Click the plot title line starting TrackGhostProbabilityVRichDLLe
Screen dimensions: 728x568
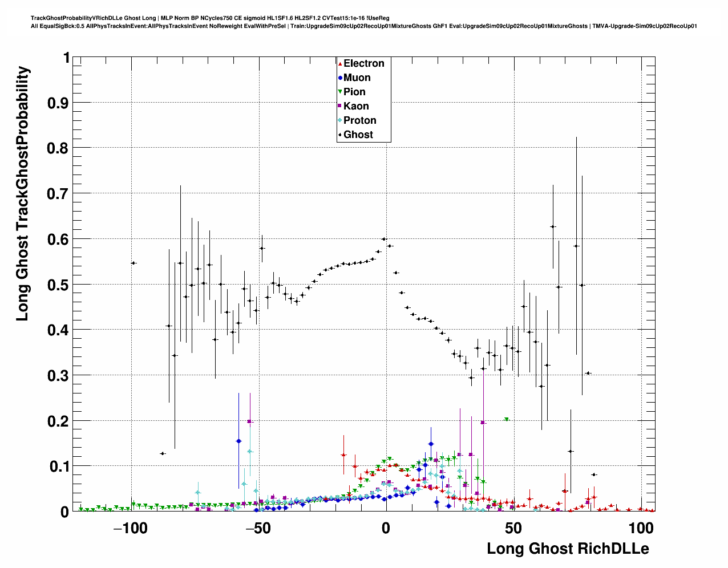coord(210,18)
